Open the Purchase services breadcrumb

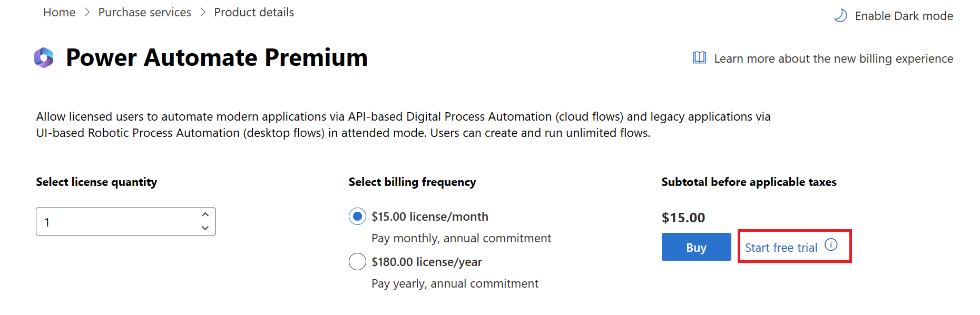coord(144,12)
